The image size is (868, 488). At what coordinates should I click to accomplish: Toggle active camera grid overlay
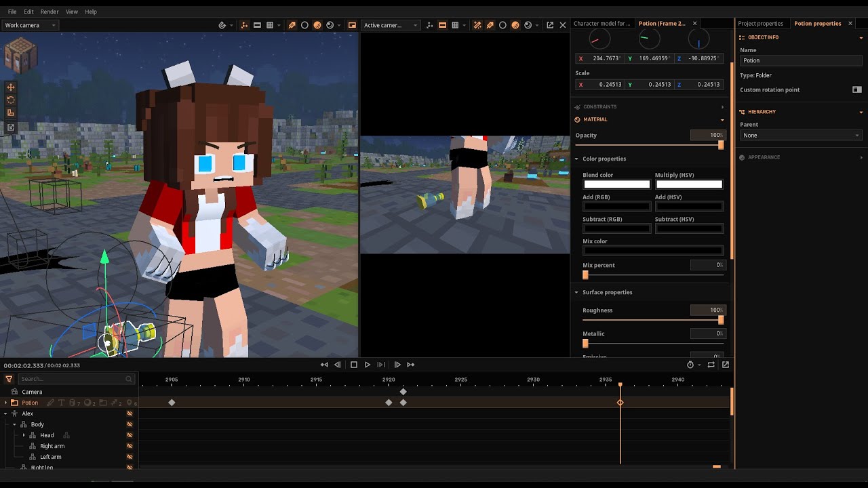point(454,25)
